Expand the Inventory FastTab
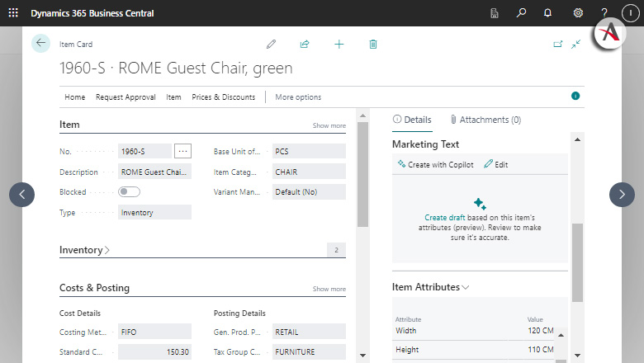The image size is (644, 363). pyautogui.click(x=84, y=250)
